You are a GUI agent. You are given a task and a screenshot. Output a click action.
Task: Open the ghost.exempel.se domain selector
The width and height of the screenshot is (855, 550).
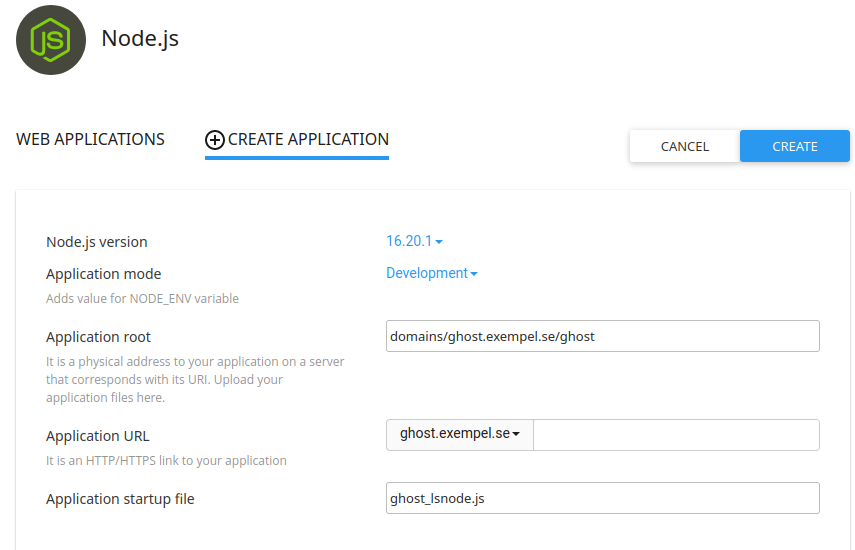point(460,434)
